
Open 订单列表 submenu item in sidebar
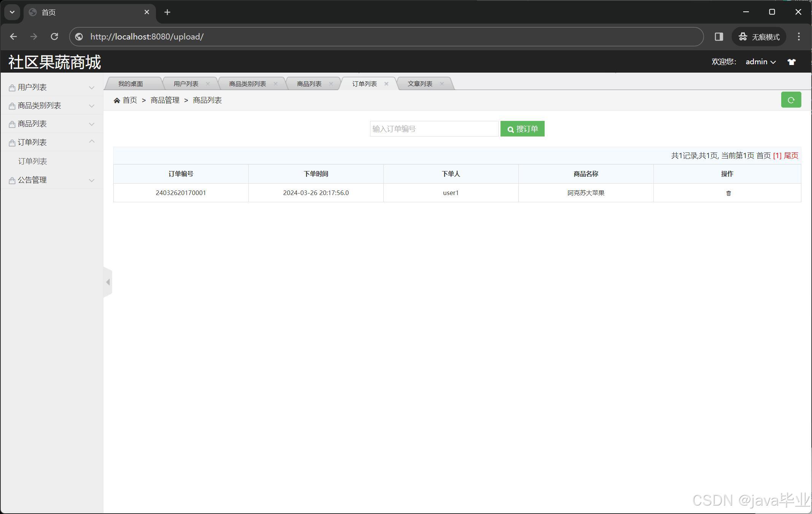33,161
